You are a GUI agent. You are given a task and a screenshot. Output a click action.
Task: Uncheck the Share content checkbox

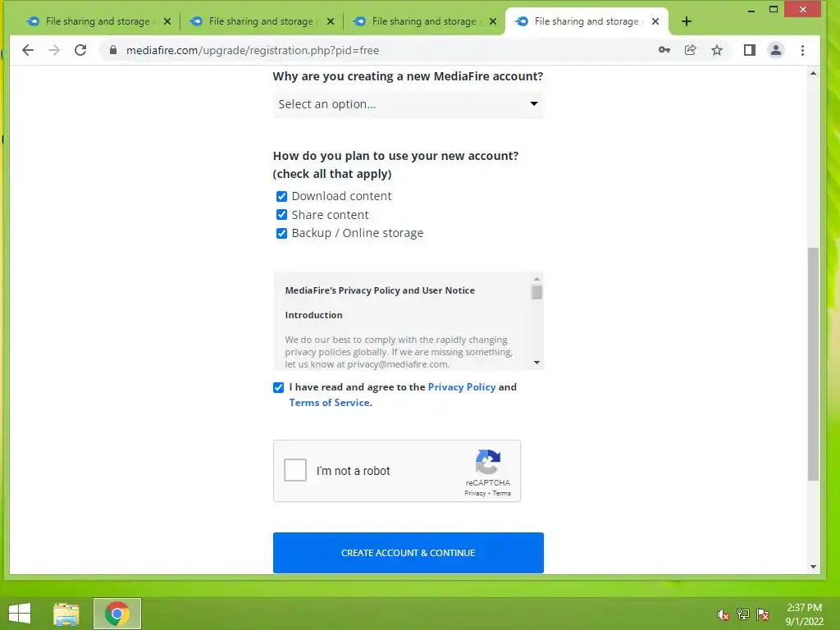point(282,215)
